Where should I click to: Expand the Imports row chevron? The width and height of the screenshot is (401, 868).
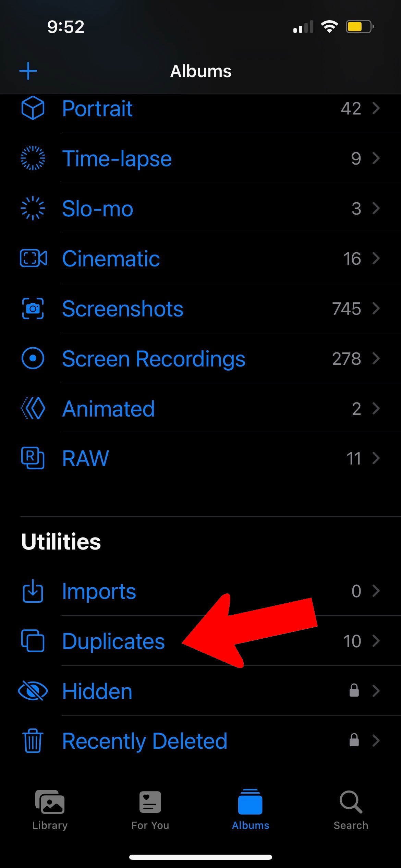[376, 591]
